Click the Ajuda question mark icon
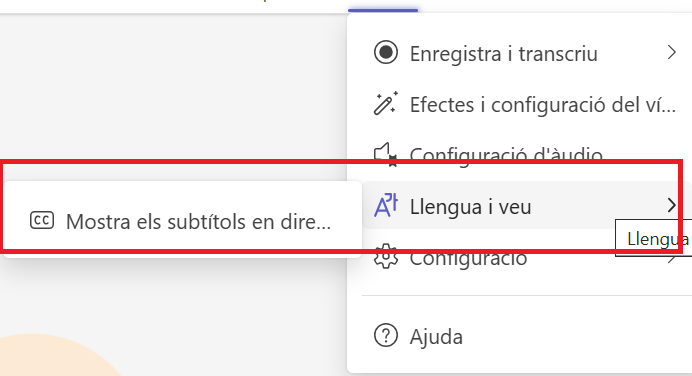 [x=386, y=336]
